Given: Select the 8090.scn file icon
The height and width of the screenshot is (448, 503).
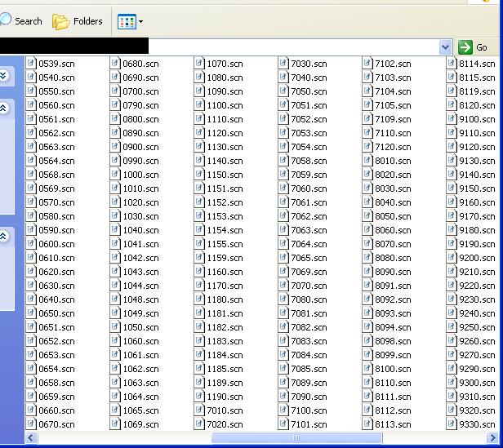Looking at the screenshot, I should point(367,271).
